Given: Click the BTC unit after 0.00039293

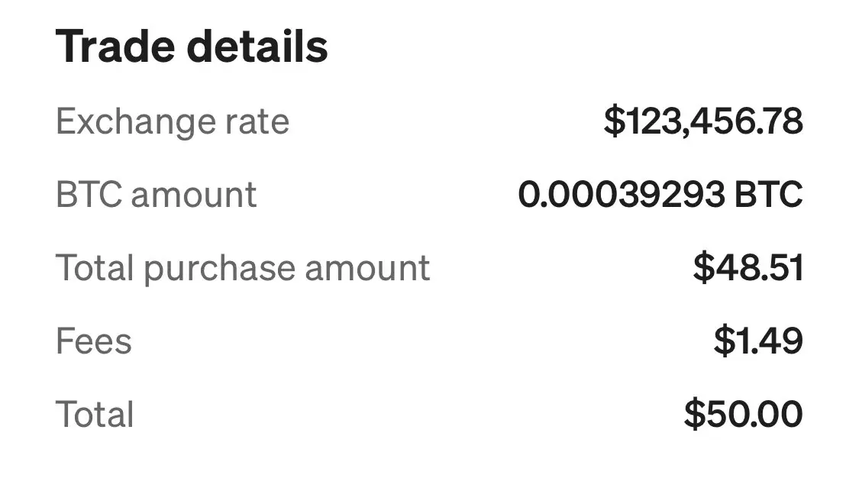Looking at the screenshot, I should [x=769, y=195].
